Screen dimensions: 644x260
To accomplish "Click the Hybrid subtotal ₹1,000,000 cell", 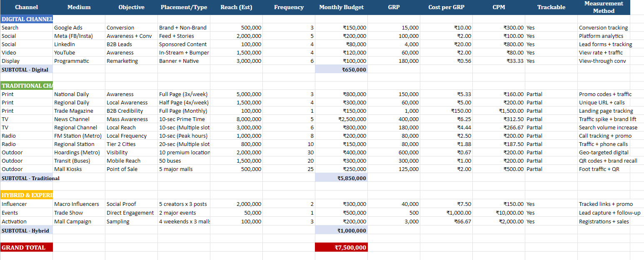I will click(341, 230).
